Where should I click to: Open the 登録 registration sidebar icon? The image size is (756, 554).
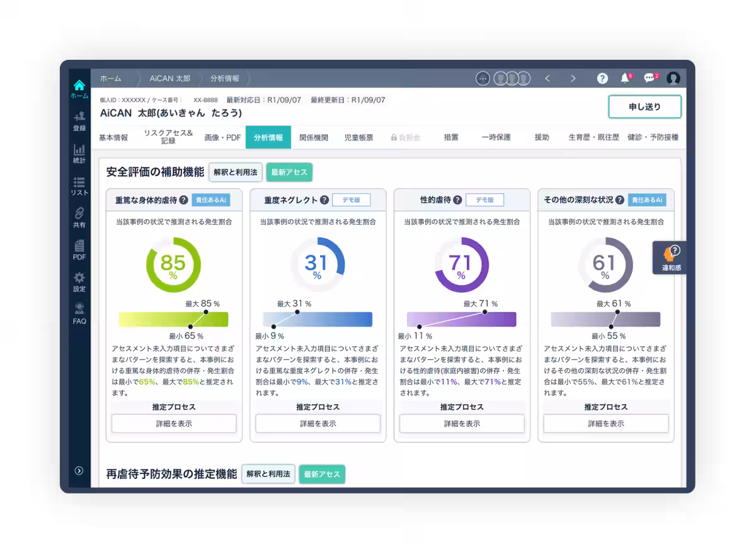click(79, 117)
